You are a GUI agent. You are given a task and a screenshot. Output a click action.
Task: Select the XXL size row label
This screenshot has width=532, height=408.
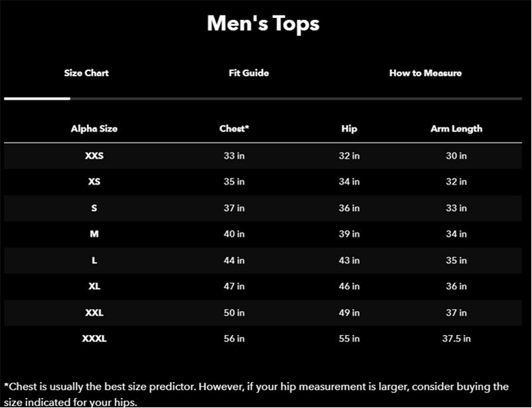(x=94, y=312)
